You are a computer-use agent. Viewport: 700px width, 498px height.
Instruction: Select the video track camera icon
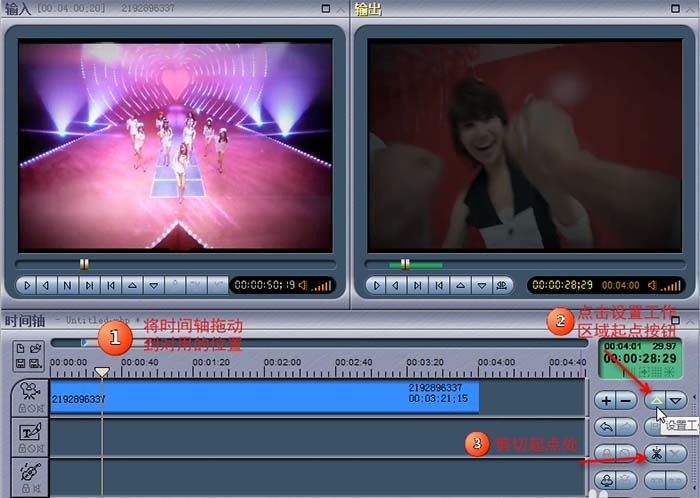(x=30, y=391)
